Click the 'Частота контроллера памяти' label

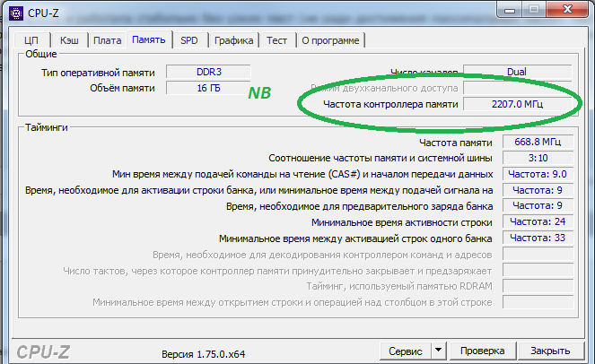tap(390, 104)
